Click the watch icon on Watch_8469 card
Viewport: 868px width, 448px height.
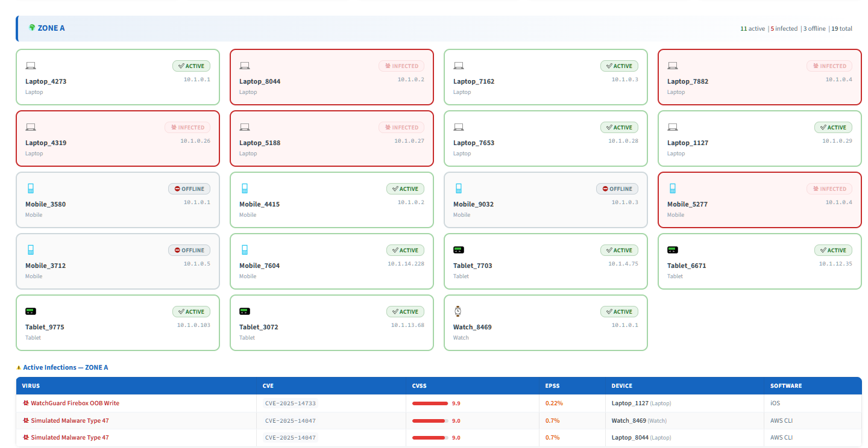coord(458,311)
